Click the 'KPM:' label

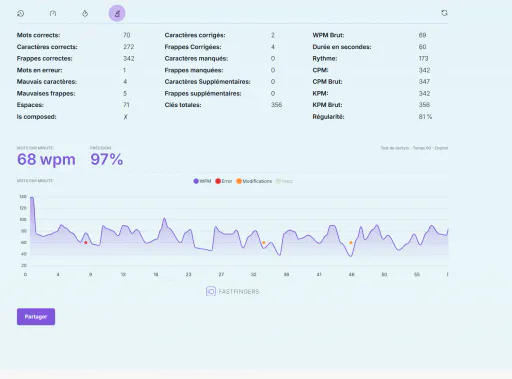click(320, 93)
